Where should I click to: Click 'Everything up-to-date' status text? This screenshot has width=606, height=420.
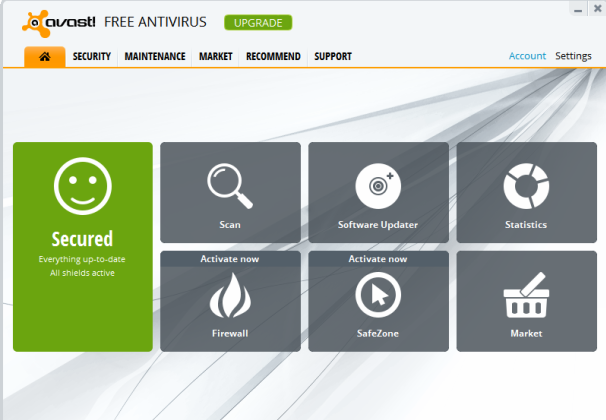82,259
